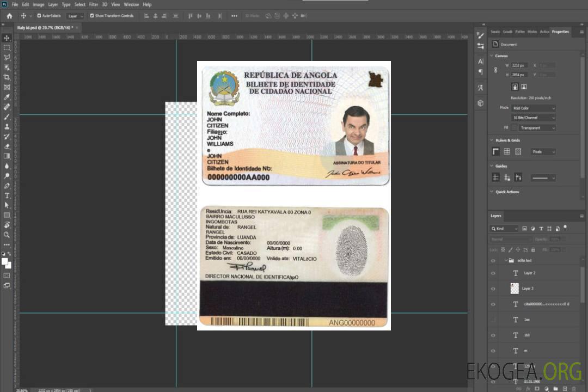Viewport: 588px width, 392px height.
Task: Switch to the History panel tab
Action: click(x=532, y=32)
